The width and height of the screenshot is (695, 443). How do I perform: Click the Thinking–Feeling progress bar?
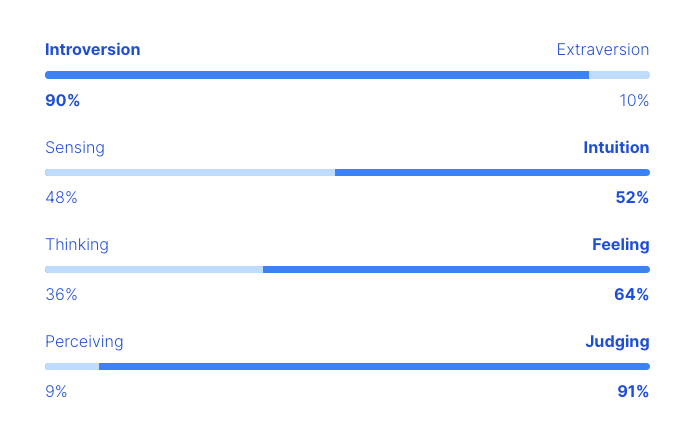pos(347,269)
